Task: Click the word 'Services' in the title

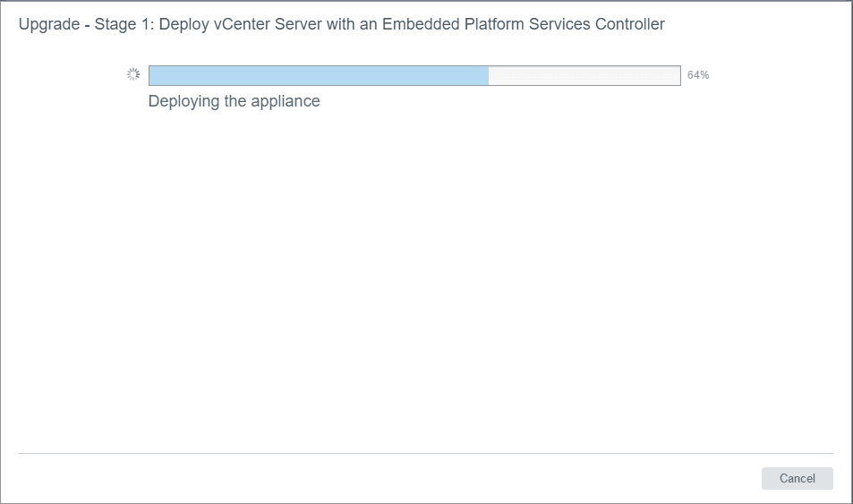Action: coord(561,24)
